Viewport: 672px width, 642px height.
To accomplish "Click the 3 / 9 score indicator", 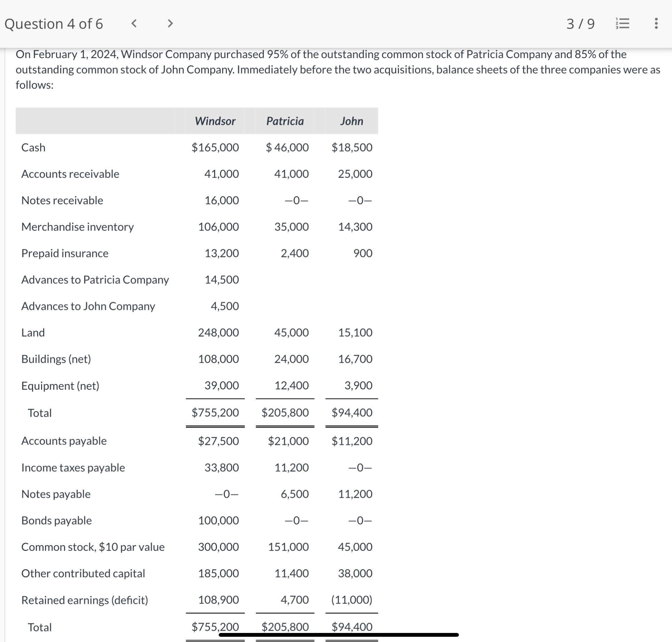I will [x=580, y=24].
